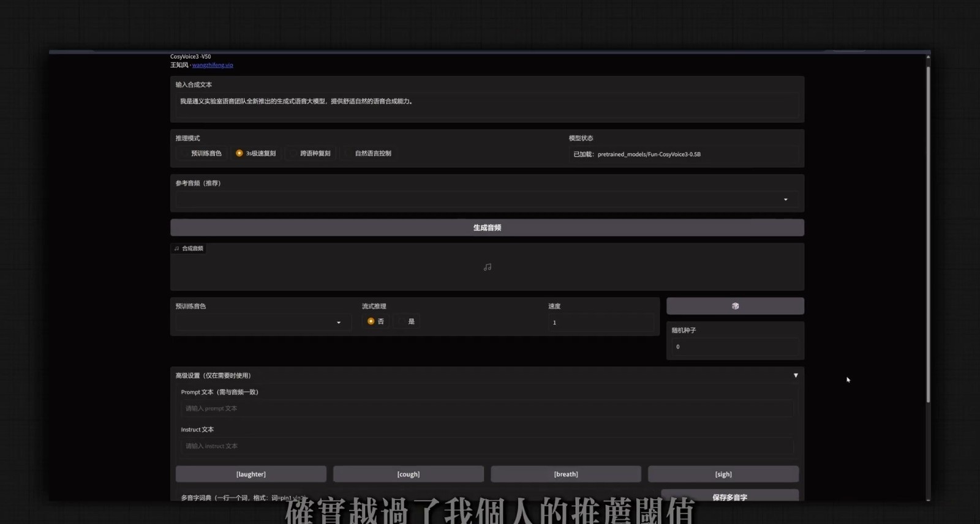Image resolution: width=980 pixels, height=524 pixels.
Task: Click the 生成音频 button
Action: tap(487, 228)
